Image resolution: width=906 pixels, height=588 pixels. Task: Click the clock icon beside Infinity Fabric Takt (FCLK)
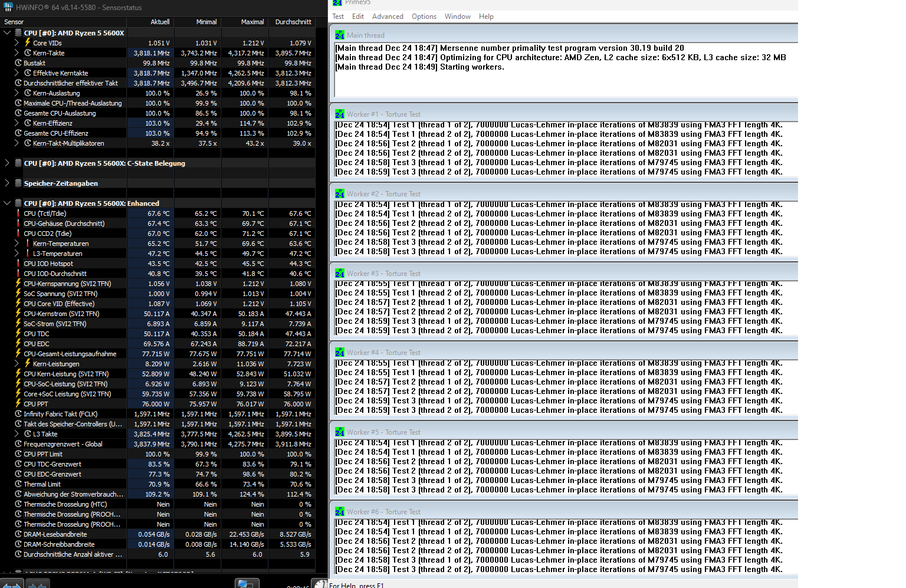[18, 414]
